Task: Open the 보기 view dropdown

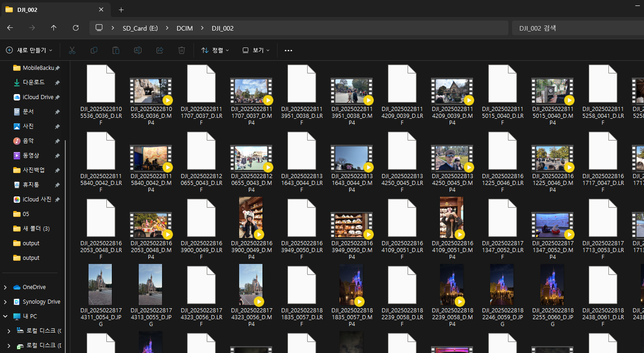Action: pos(256,50)
